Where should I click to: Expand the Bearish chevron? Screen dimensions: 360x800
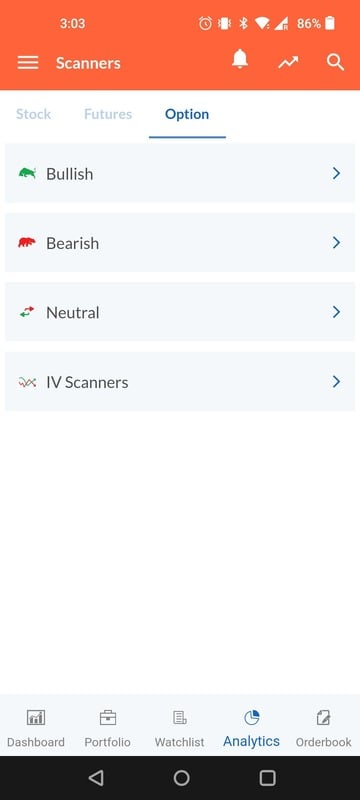(336, 242)
